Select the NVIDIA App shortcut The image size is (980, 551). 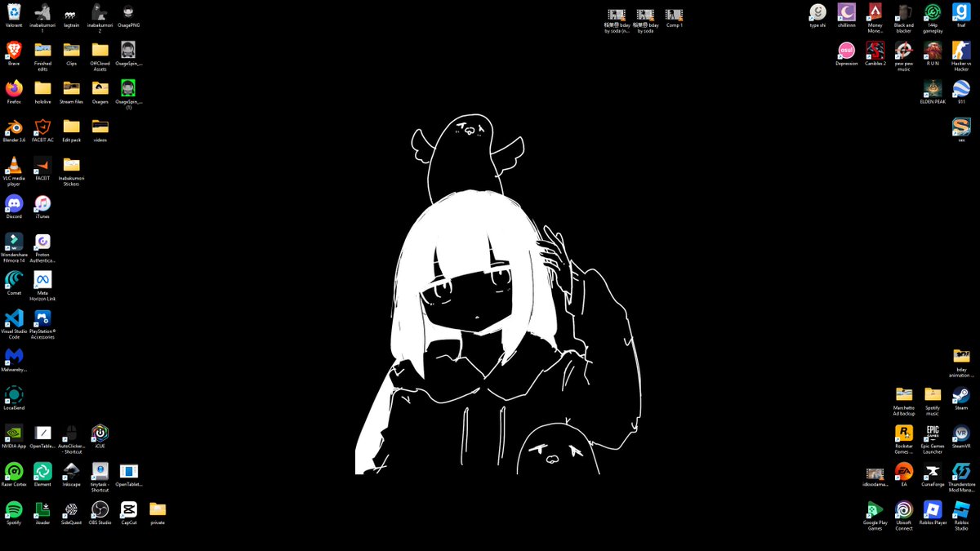point(14,433)
